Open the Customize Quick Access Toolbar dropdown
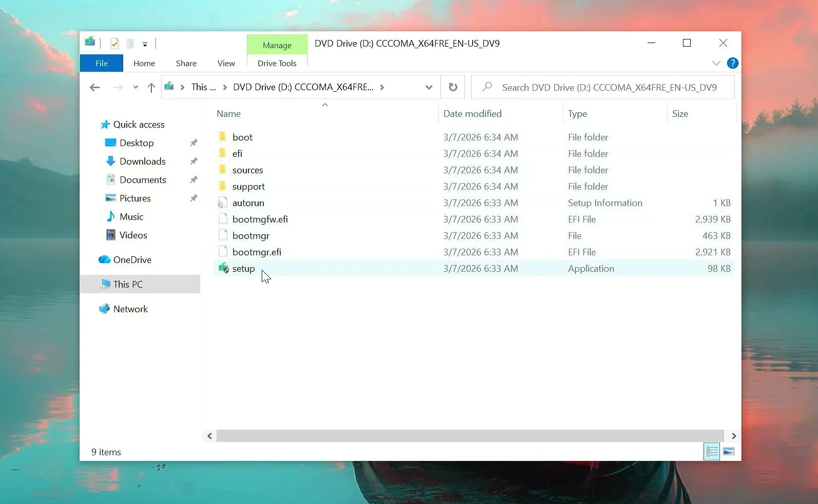818x504 pixels. (145, 45)
